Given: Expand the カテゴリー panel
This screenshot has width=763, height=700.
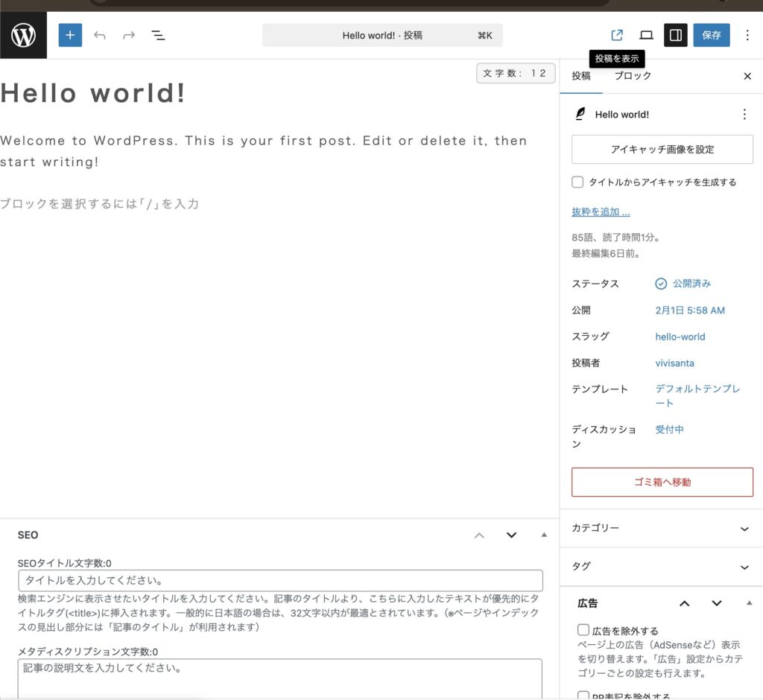Looking at the screenshot, I should [744, 529].
